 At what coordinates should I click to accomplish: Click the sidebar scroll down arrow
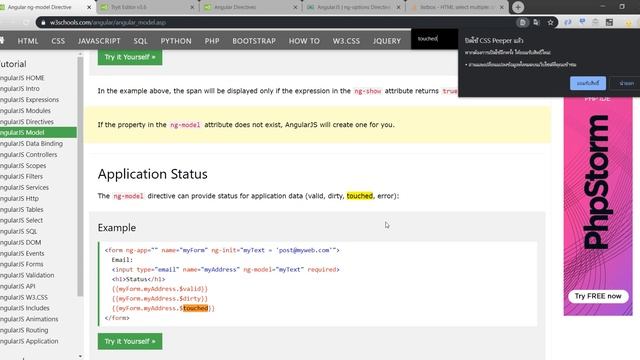tap(80, 356)
